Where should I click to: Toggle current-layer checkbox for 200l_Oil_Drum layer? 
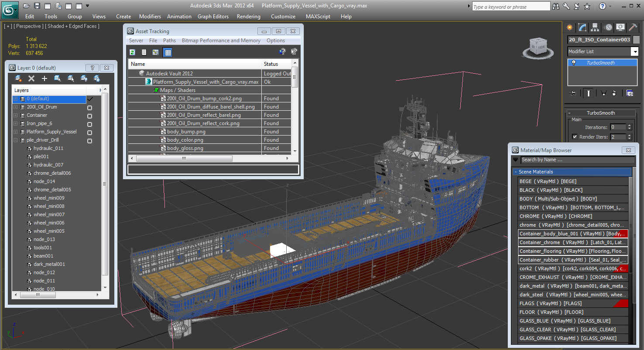[90, 108]
